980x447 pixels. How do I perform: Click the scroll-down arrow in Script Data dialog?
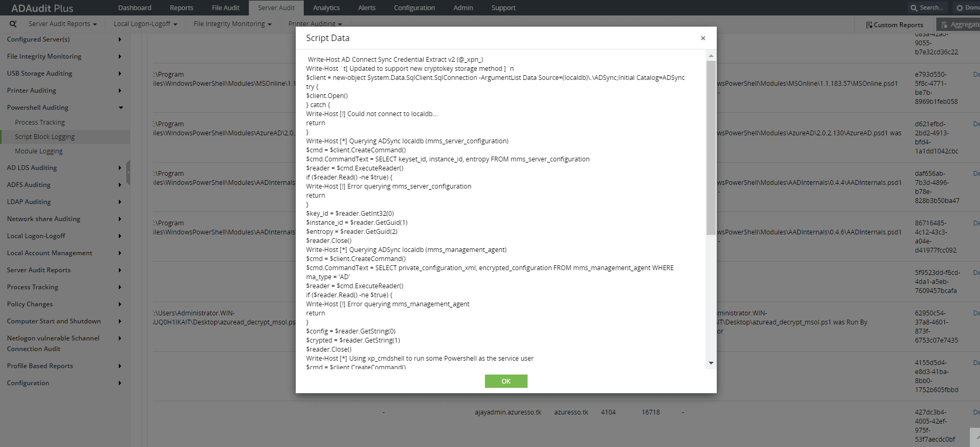(x=711, y=363)
